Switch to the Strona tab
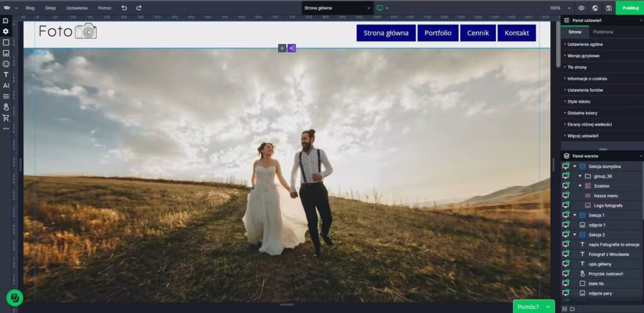The width and height of the screenshot is (644, 313). [x=575, y=32]
